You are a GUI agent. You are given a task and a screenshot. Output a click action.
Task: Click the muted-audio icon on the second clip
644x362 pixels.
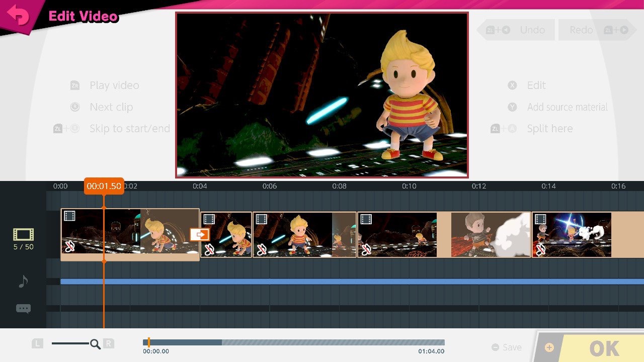coord(209,249)
